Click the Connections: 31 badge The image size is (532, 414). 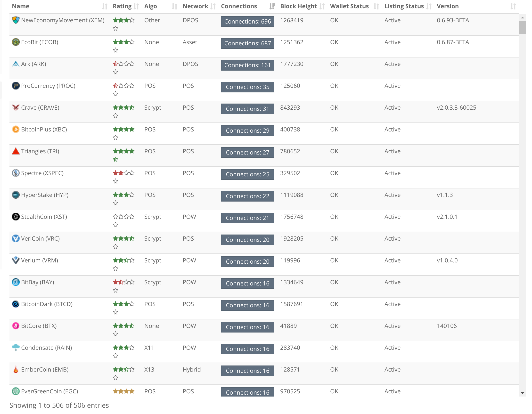click(x=248, y=109)
